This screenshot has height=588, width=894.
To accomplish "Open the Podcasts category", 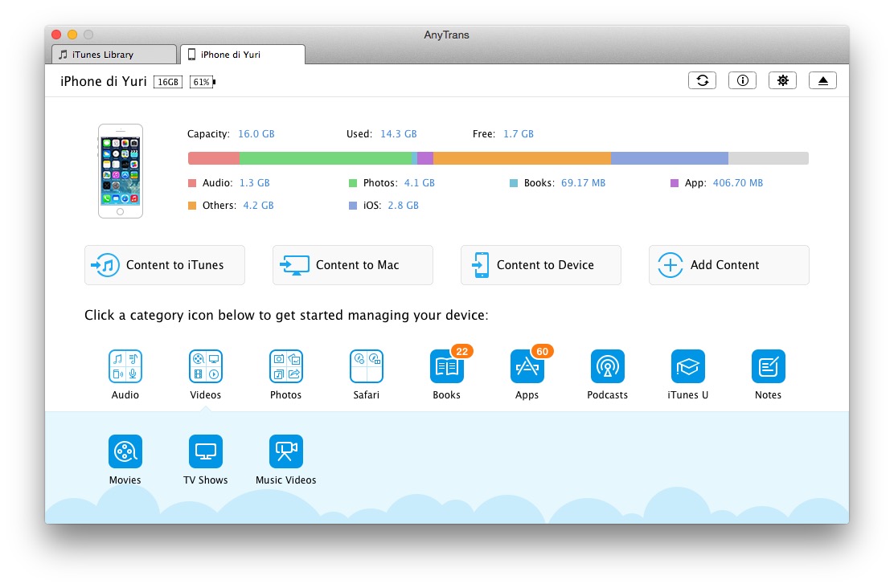I will pyautogui.click(x=608, y=366).
